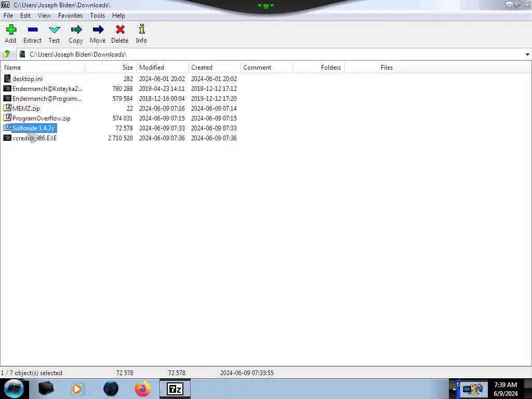The image size is (532, 399).
Task: Click the red Delete X icon
Action: pos(120,30)
